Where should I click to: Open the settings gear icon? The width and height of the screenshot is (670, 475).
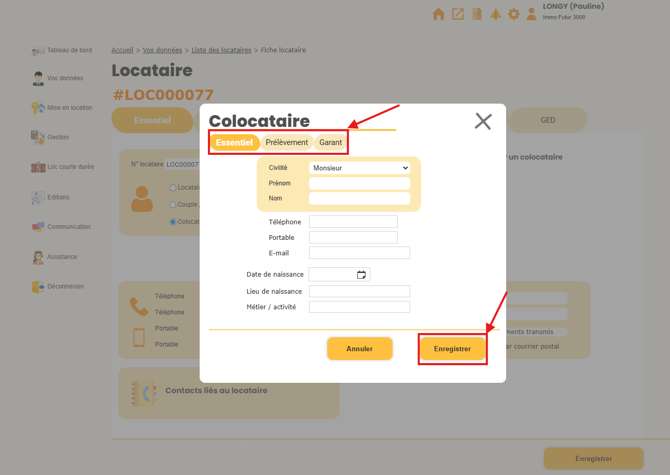click(x=514, y=14)
